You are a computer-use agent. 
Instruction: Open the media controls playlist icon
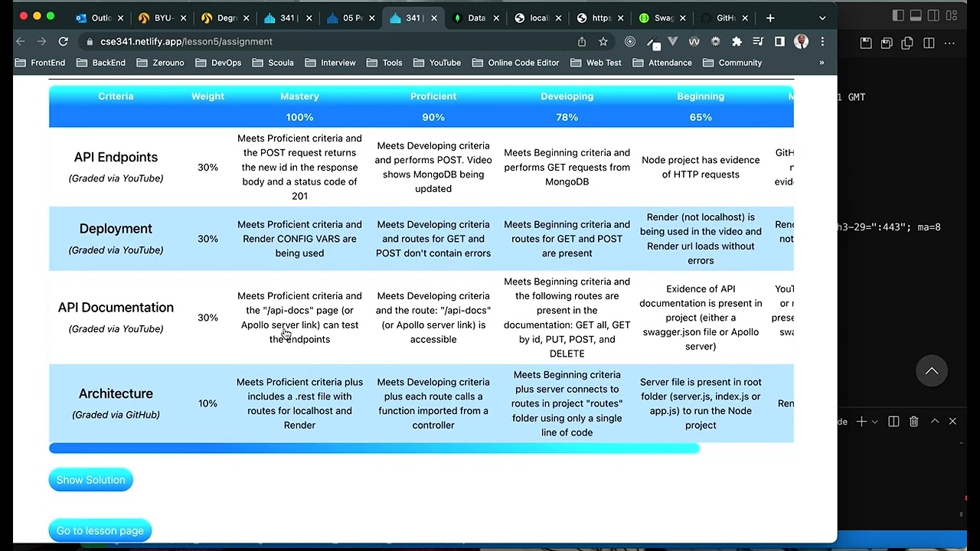[x=758, y=41]
